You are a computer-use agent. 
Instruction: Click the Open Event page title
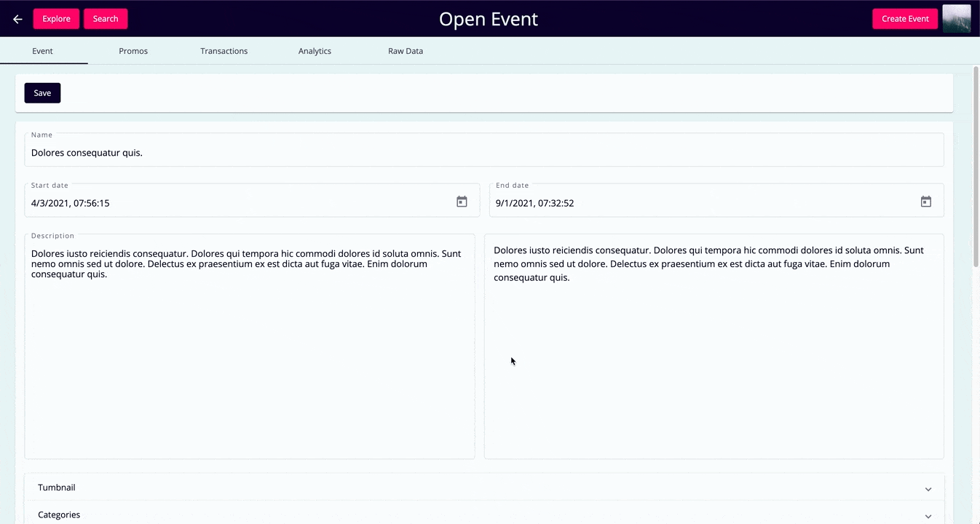click(489, 19)
